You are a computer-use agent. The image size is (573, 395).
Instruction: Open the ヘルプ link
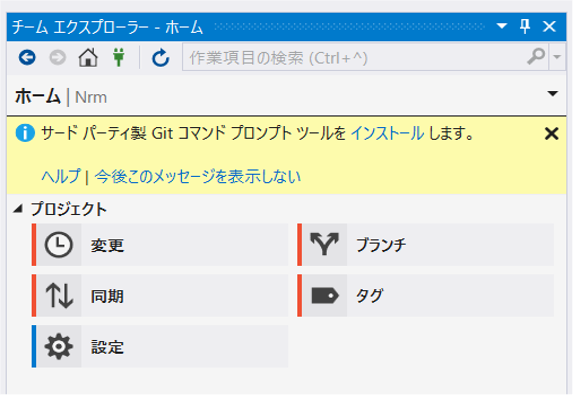(61, 176)
